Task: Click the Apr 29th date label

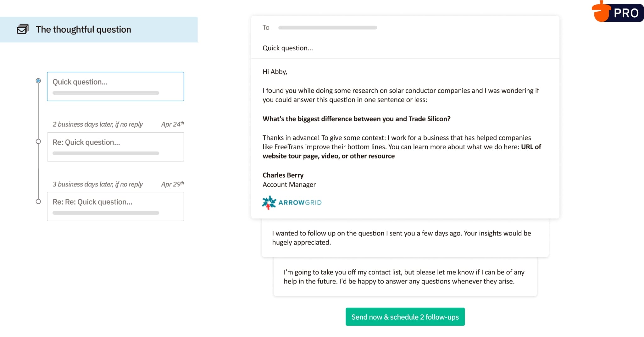Action: point(172,184)
